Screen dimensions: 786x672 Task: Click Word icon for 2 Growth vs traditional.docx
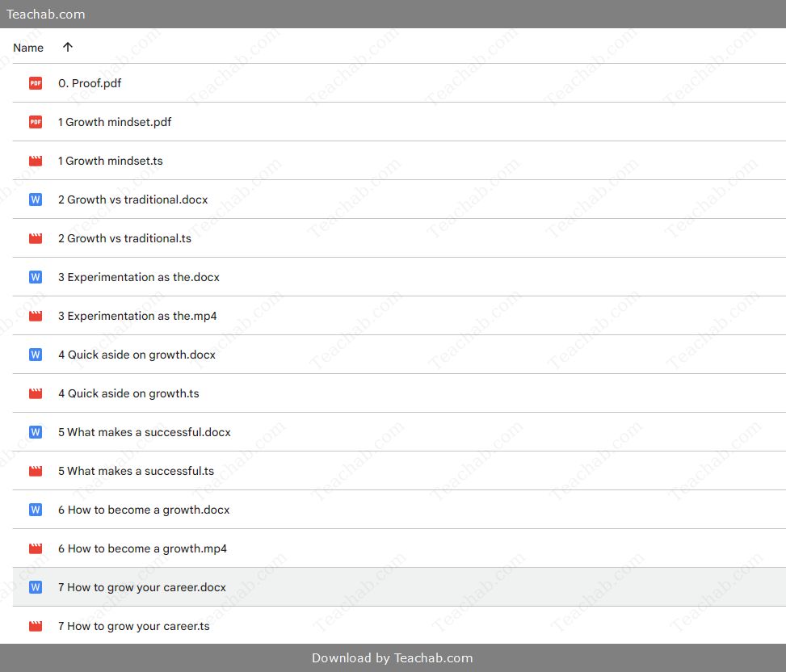(x=35, y=199)
